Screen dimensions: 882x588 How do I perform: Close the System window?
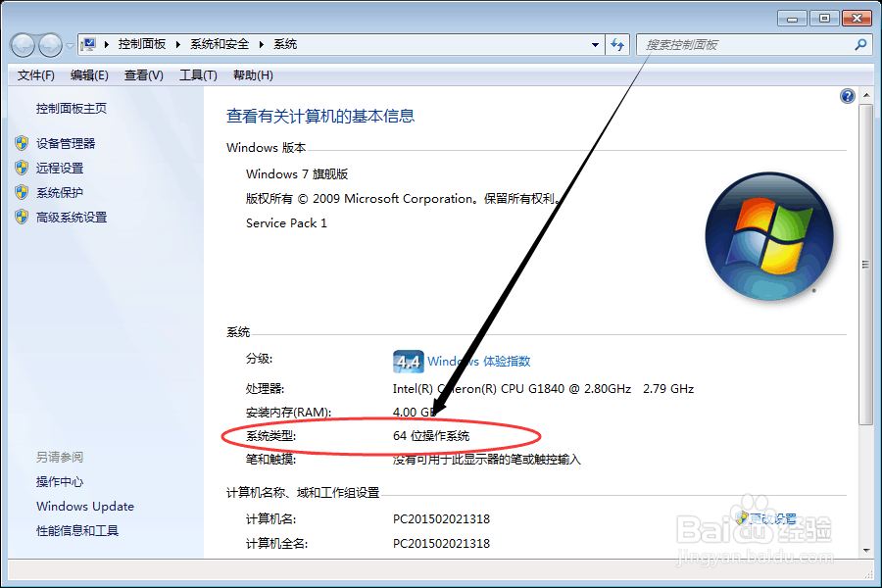point(857,19)
